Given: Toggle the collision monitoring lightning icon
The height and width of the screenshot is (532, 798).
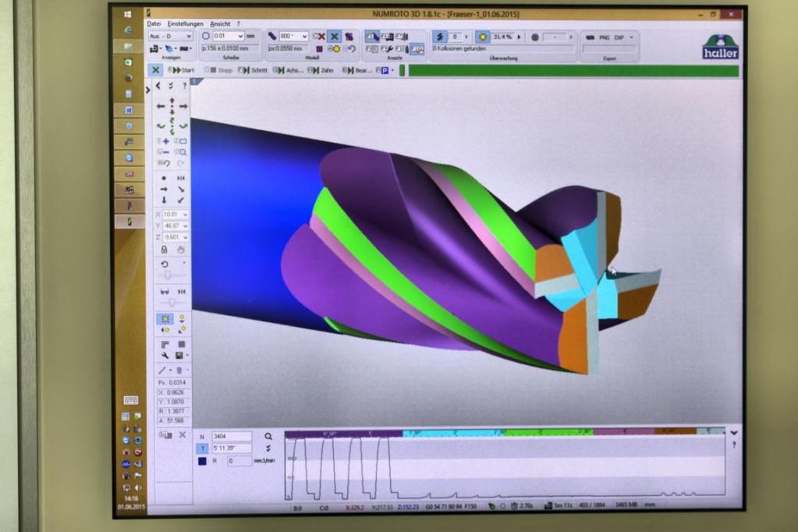Looking at the screenshot, I should click(440, 37).
